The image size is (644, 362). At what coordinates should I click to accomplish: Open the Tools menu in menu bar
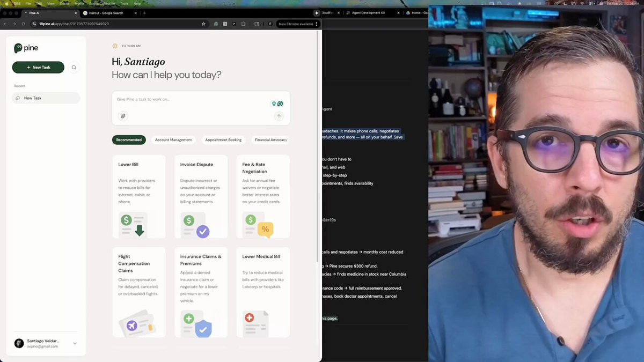click(124, 3)
